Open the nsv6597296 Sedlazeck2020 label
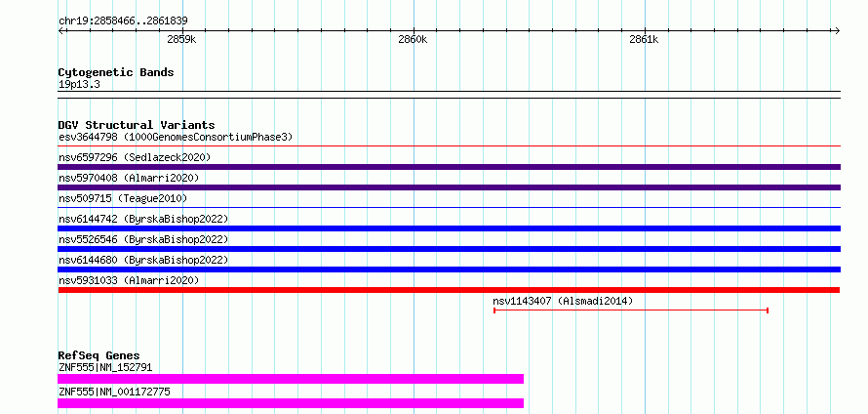This screenshot has width=868, height=414. pos(135,157)
